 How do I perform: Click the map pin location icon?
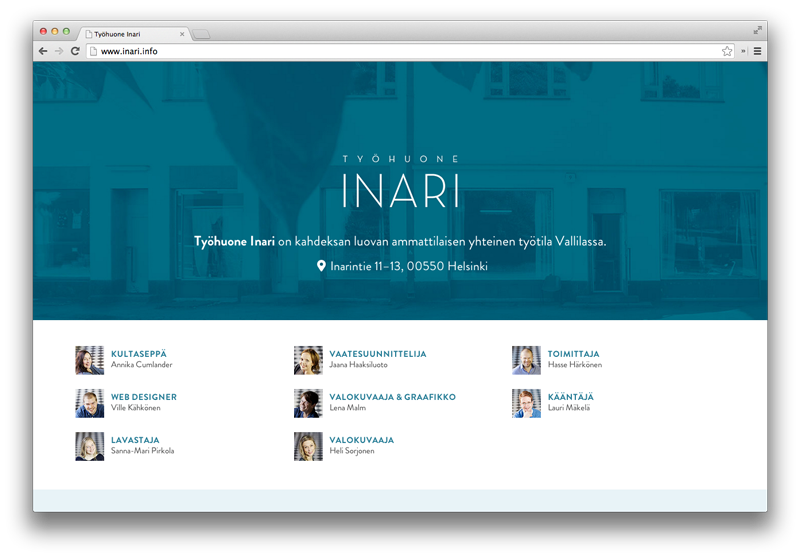[x=321, y=267]
